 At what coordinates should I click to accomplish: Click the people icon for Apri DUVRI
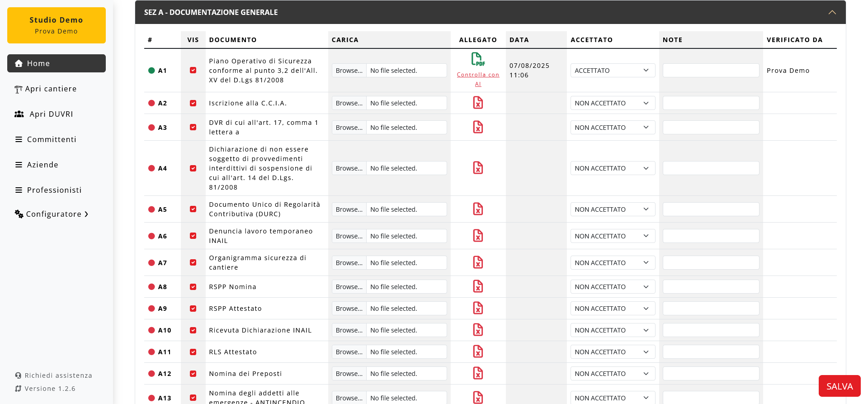pyautogui.click(x=19, y=114)
